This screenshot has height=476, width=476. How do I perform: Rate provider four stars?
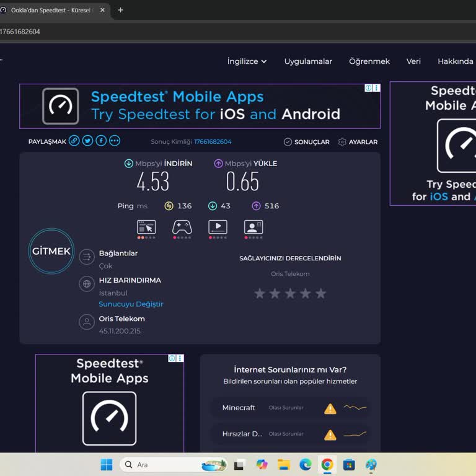click(x=306, y=293)
